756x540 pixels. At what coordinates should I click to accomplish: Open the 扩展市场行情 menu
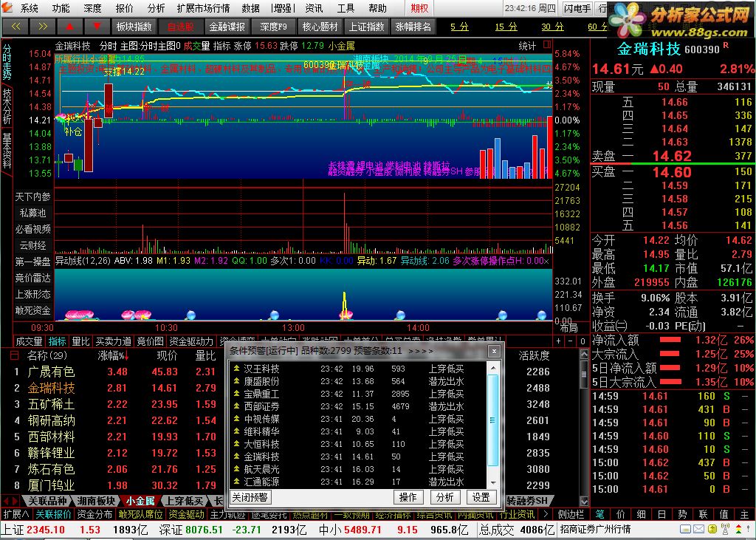pyautogui.click(x=203, y=8)
